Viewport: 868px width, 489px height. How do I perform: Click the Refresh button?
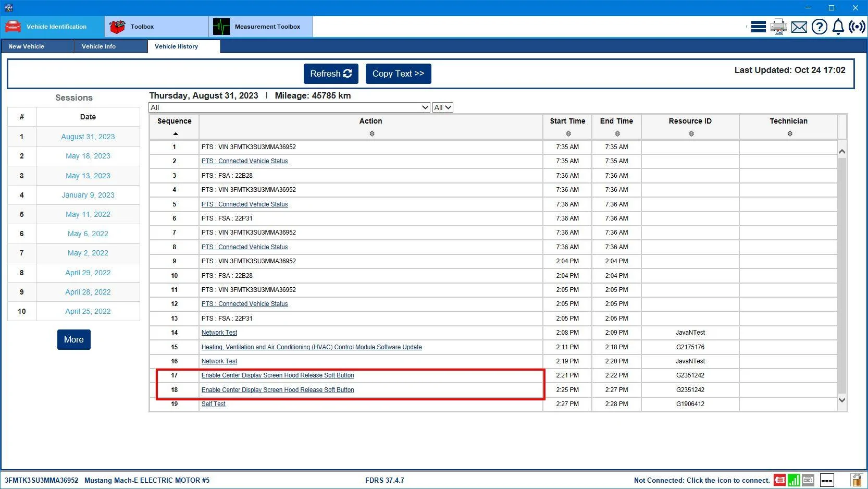tap(331, 74)
